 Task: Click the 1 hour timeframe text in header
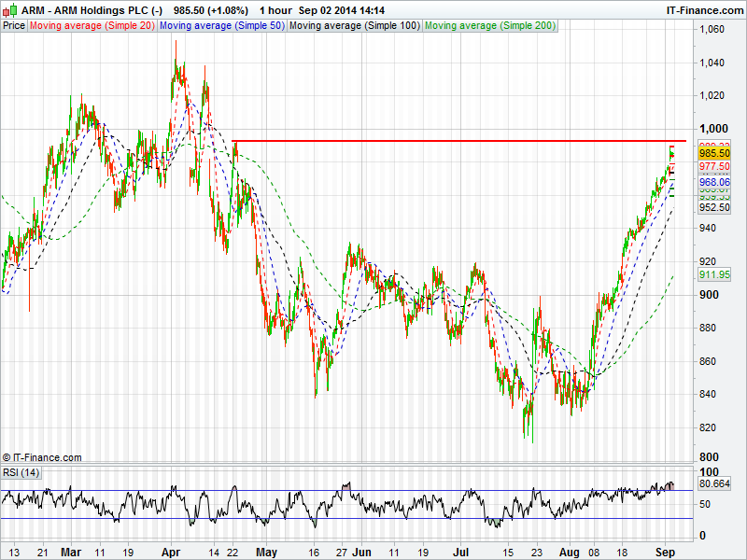coord(275,9)
